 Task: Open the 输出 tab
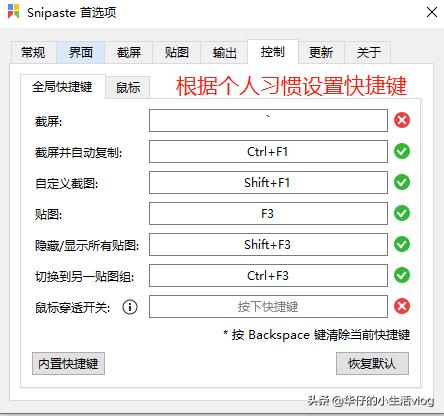(x=225, y=52)
